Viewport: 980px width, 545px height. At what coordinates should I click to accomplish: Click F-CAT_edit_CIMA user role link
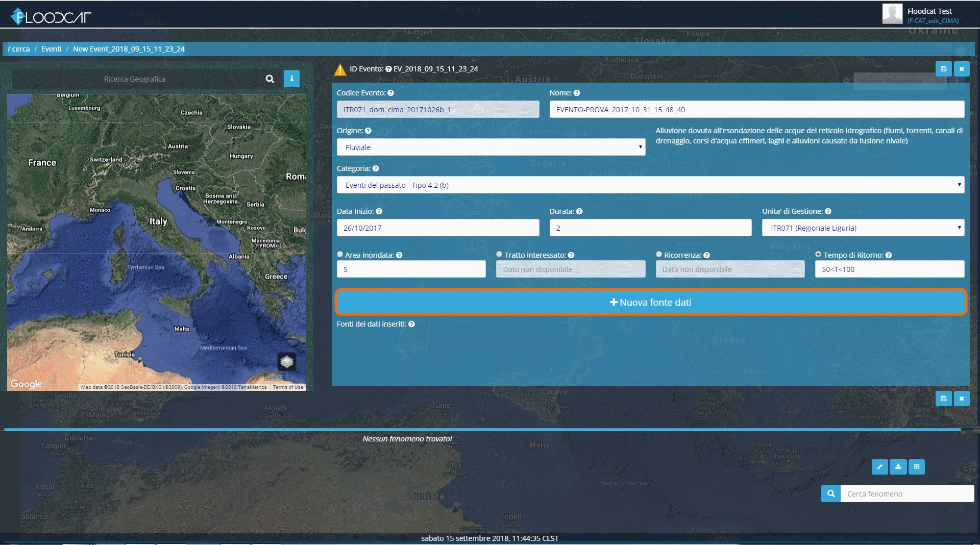tap(933, 21)
